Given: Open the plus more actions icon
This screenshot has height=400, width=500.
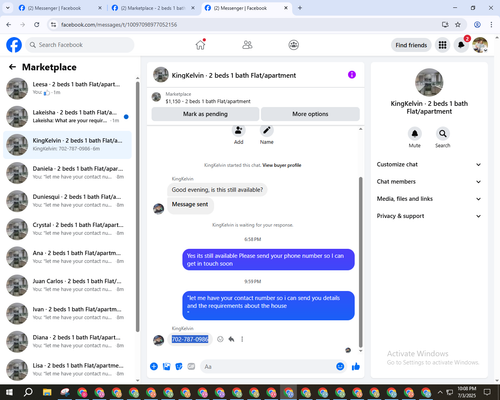Looking at the screenshot, I should (154, 366).
